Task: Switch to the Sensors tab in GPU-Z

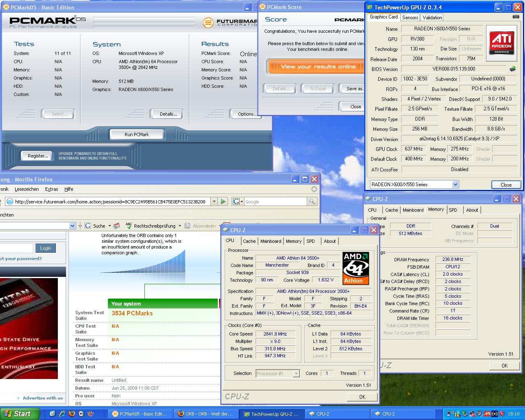Action: [410, 17]
